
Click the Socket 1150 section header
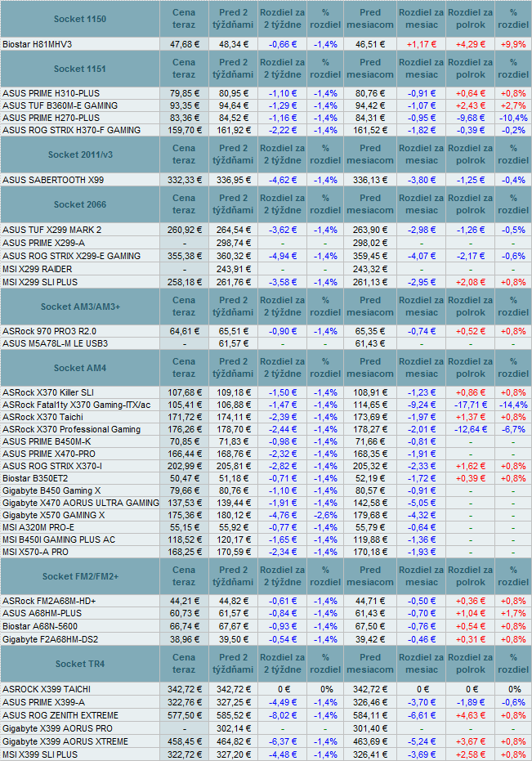(79, 19)
